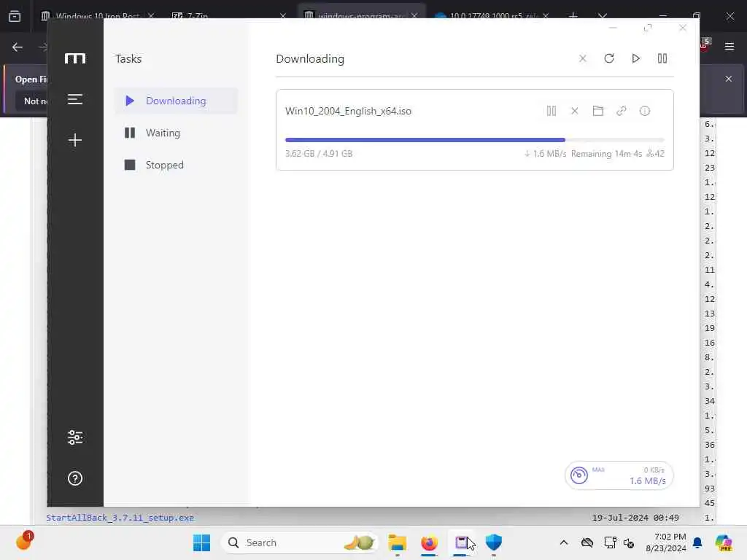Show hidden system tray icons
Screen dimensions: 747x560
[564, 542]
